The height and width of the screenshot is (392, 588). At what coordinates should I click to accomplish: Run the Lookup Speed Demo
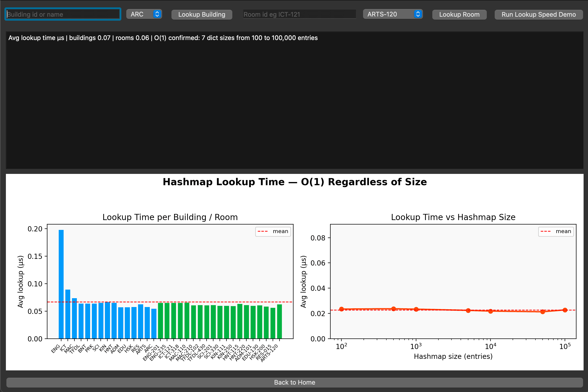point(538,14)
